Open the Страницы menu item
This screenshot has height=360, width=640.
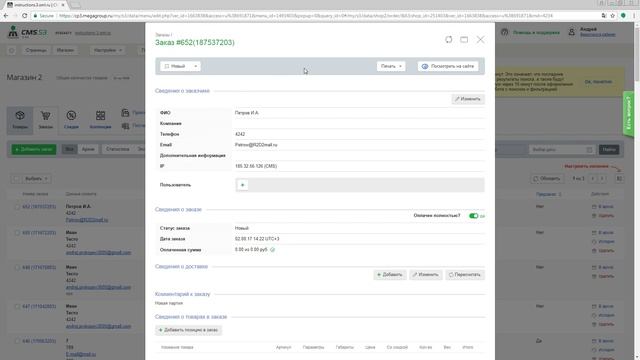(36, 50)
